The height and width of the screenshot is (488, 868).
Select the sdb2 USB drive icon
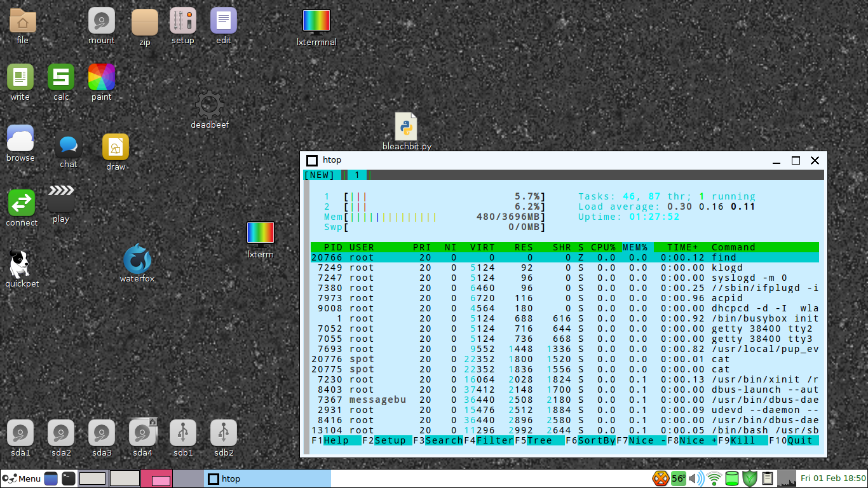224,433
